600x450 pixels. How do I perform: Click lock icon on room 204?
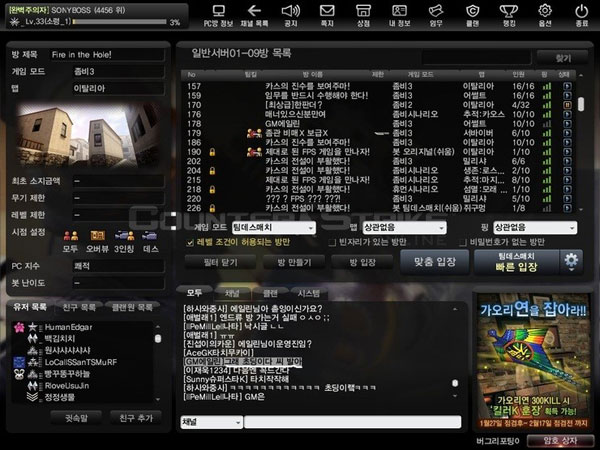[x=212, y=171]
